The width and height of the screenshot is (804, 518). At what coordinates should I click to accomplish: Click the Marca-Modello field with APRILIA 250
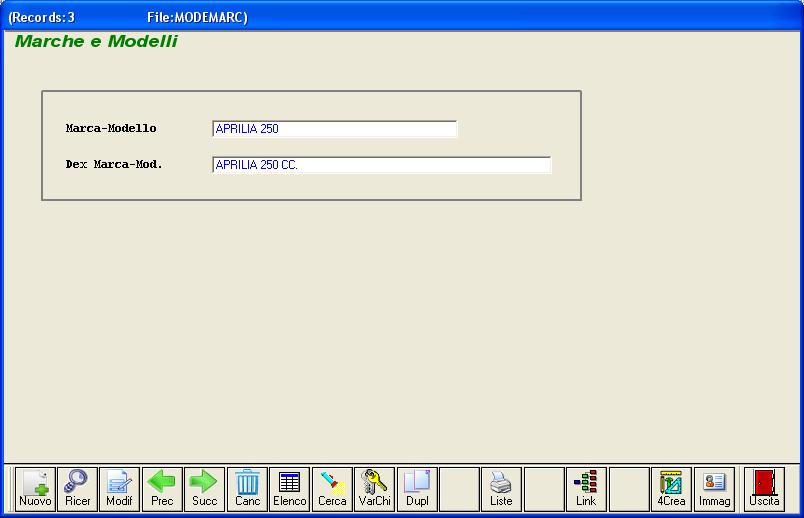(334, 129)
